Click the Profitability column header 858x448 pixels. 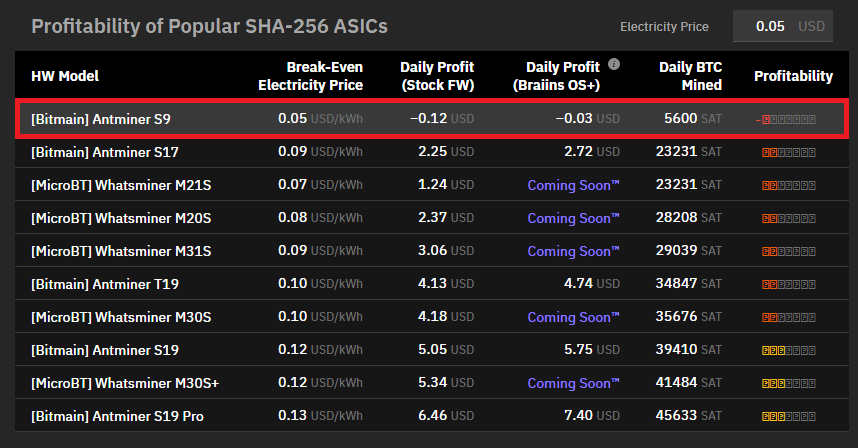tap(793, 76)
